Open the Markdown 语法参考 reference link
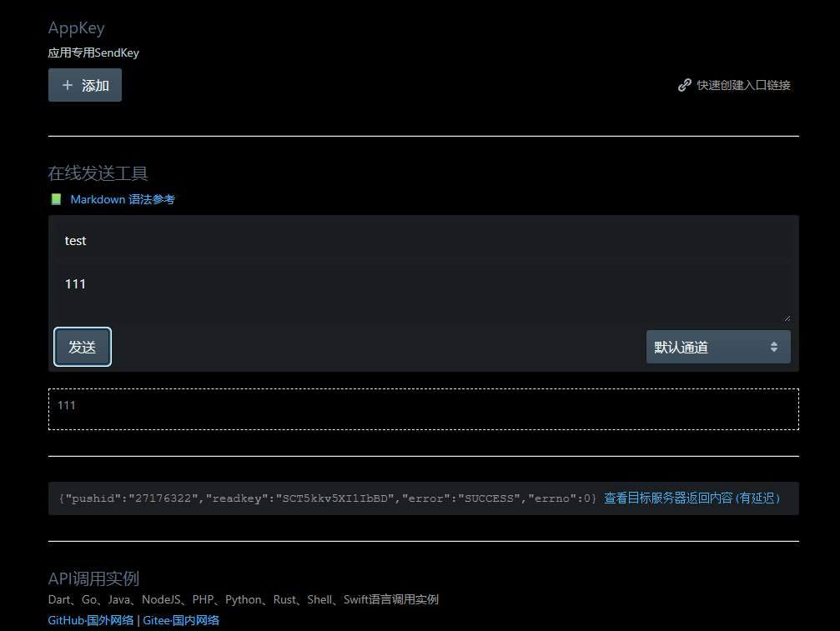 tap(122, 199)
